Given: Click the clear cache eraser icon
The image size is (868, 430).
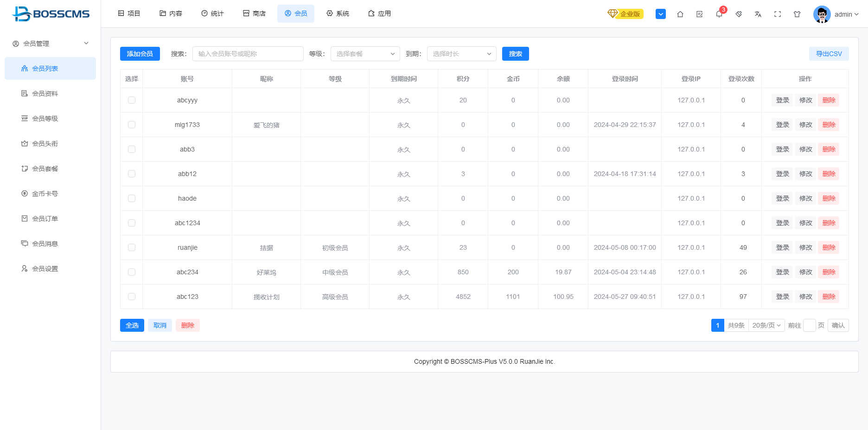Looking at the screenshot, I should [x=739, y=14].
